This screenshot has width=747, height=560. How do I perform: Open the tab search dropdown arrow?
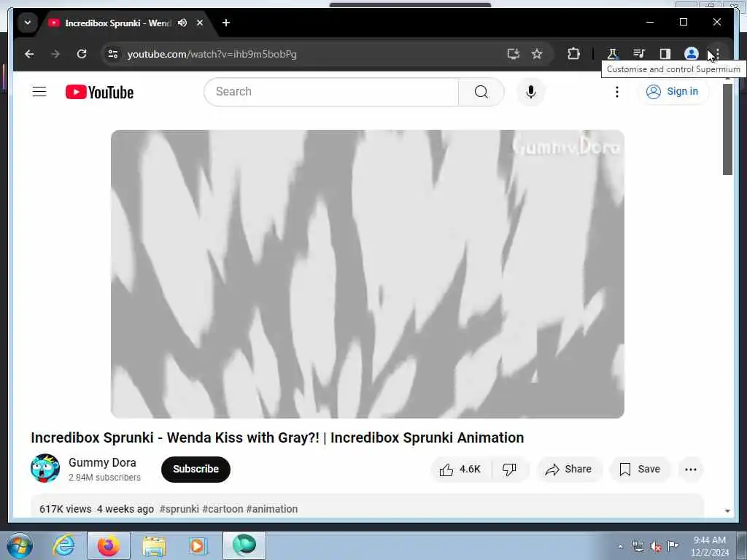(28, 23)
